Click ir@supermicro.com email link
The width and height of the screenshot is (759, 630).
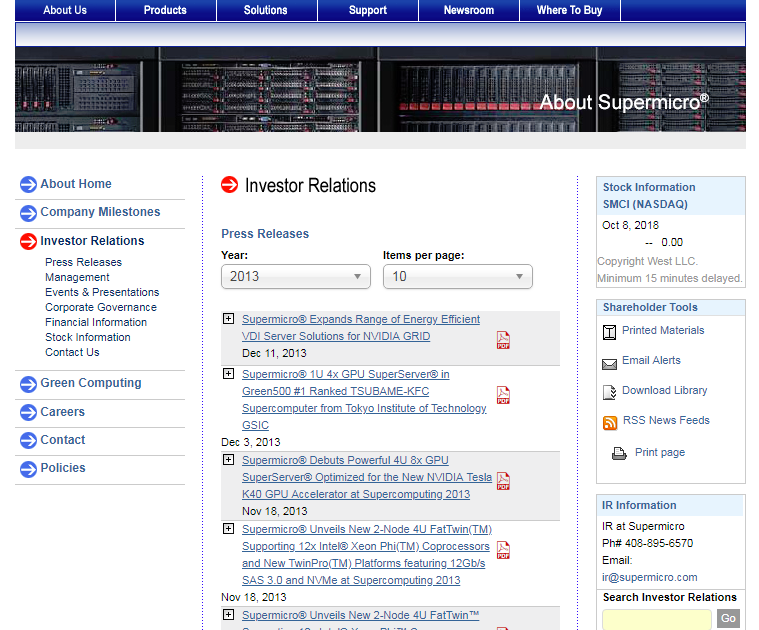click(x=650, y=577)
